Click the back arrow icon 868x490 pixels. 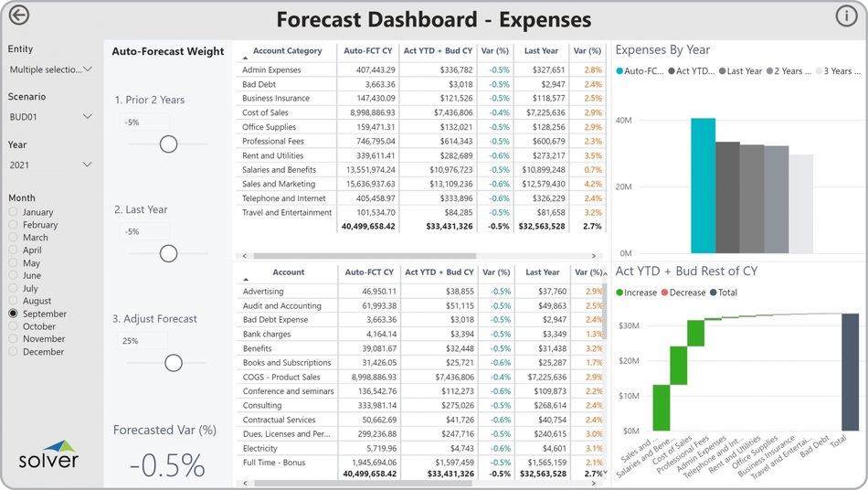[x=18, y=16]
